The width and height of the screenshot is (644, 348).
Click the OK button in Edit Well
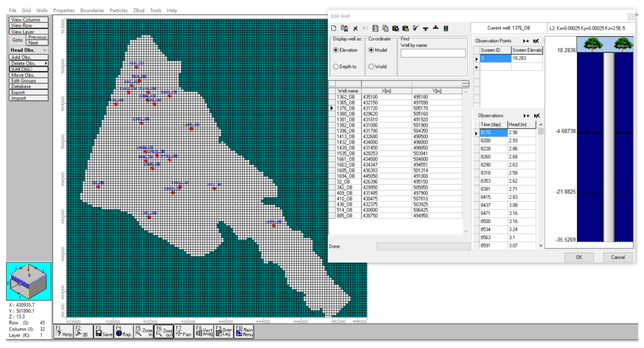[x=579, y=257]
